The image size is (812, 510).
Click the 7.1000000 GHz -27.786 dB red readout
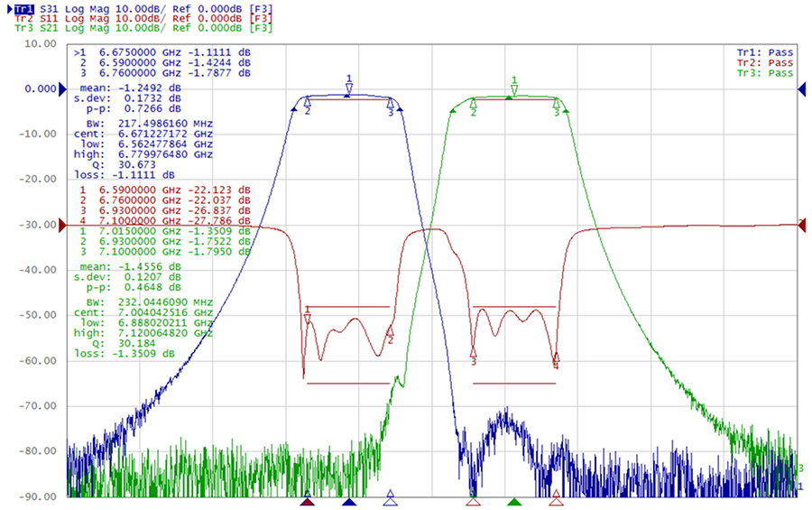(162, 220)
